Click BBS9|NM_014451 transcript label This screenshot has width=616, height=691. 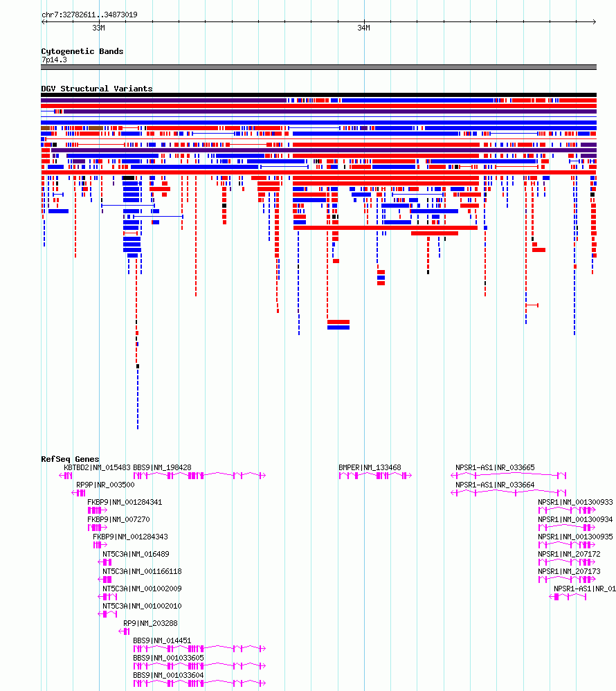(x=162, y=640)
